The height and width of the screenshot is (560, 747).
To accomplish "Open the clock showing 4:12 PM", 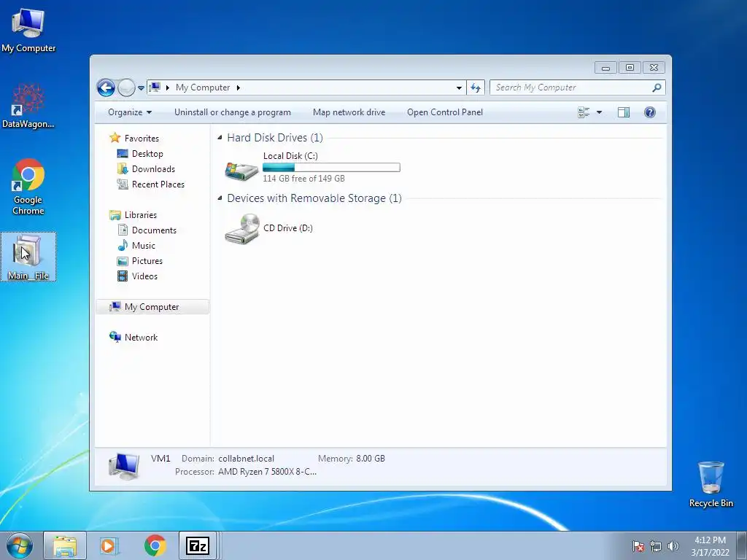I will click(711, 545).
